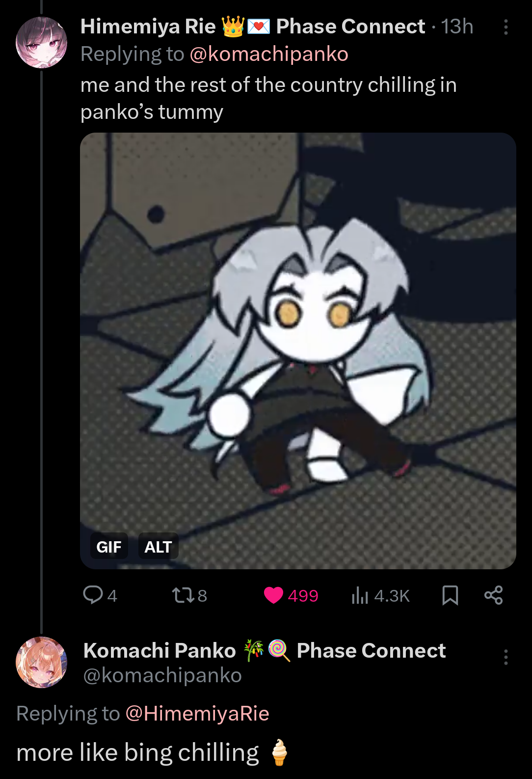Click the GIF badge on the image

coord(108,547)
